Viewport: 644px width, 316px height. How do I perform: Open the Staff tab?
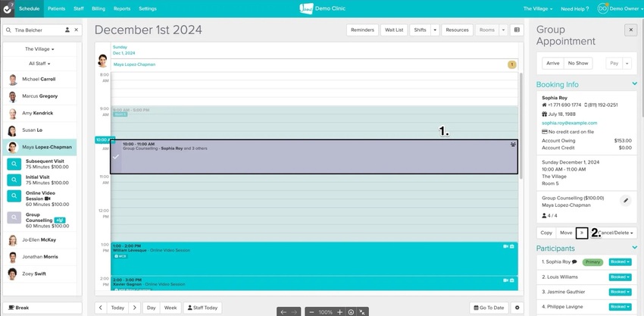79,8
